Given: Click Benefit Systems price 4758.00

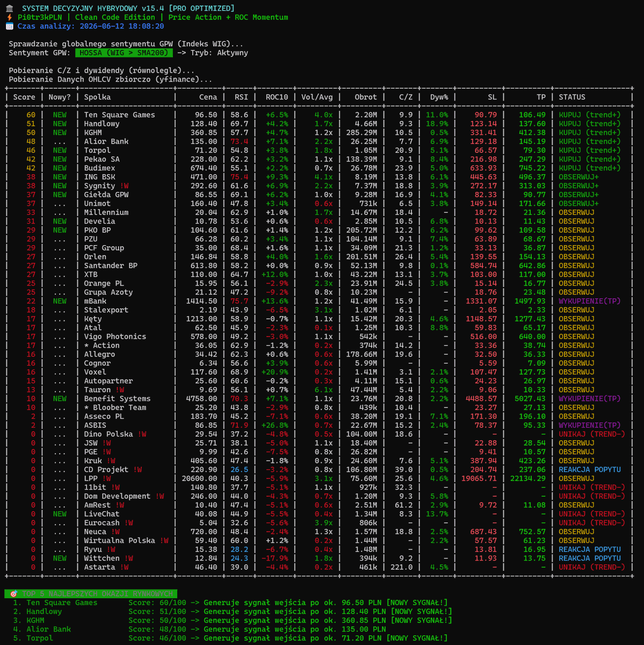Looking at the screenshot, I should coord(201,399).
